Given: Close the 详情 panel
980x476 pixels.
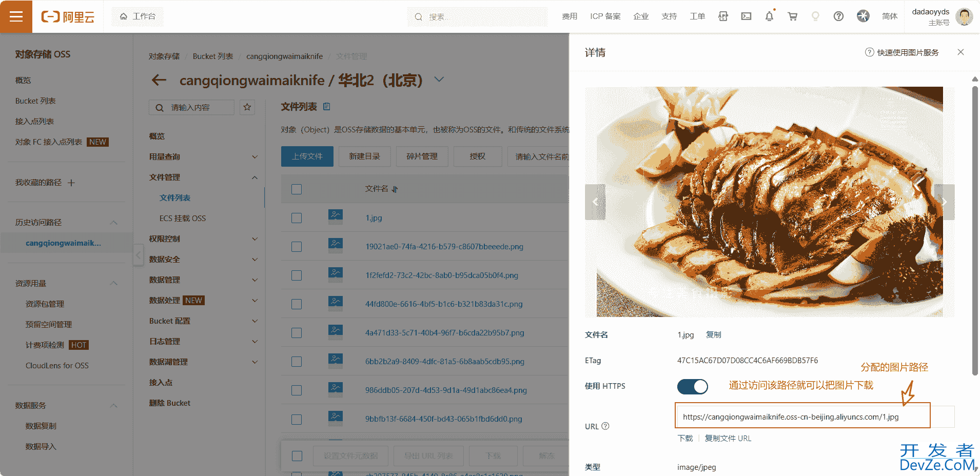Looking at the screenshot, I should [x=961, y=52].
